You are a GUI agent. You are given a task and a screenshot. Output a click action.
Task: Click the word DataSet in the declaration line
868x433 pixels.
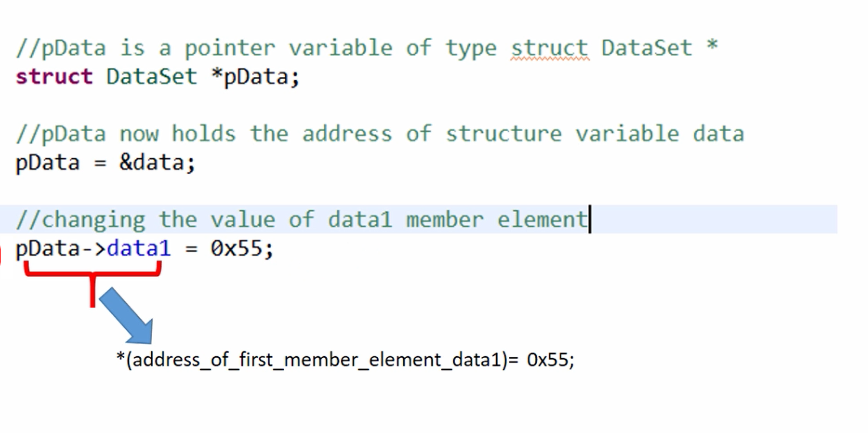(x=151, y=77)
